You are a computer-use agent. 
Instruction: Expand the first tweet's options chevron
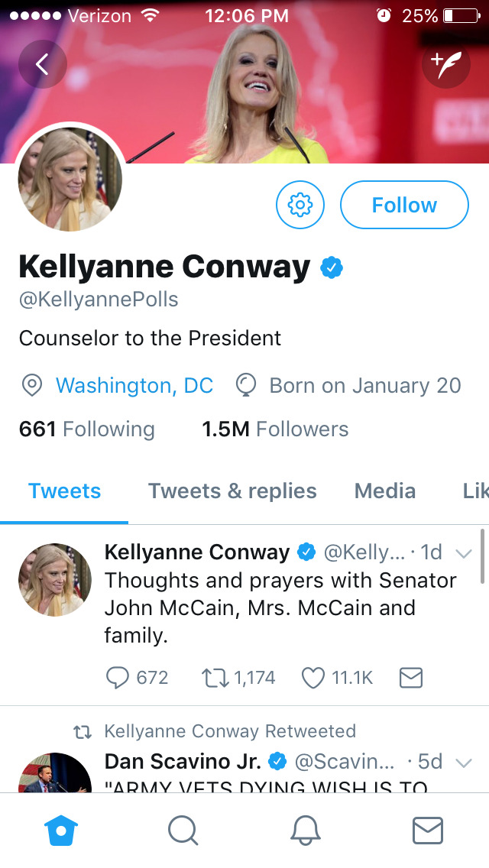point(463,552)
